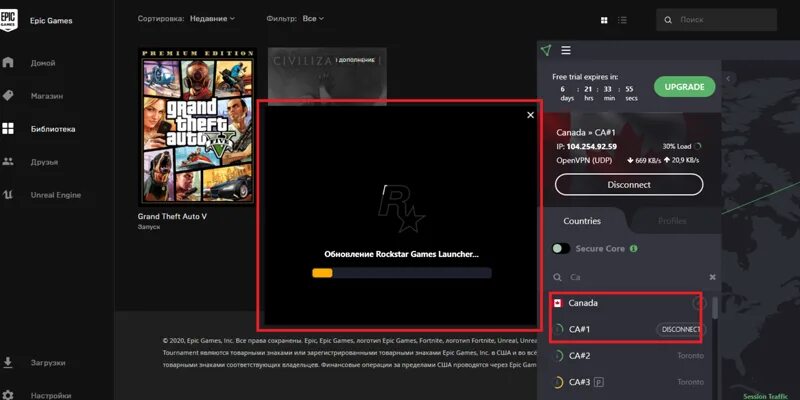Open the Домой home page
Viewport: 800px width, 400px height.
tap(43, 63)
